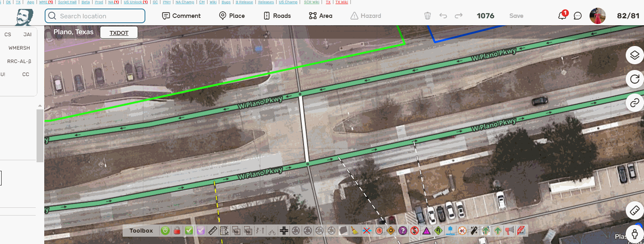
Task: Open the US Unlock link
Action: pyautogui.click(x=136, y=2)
